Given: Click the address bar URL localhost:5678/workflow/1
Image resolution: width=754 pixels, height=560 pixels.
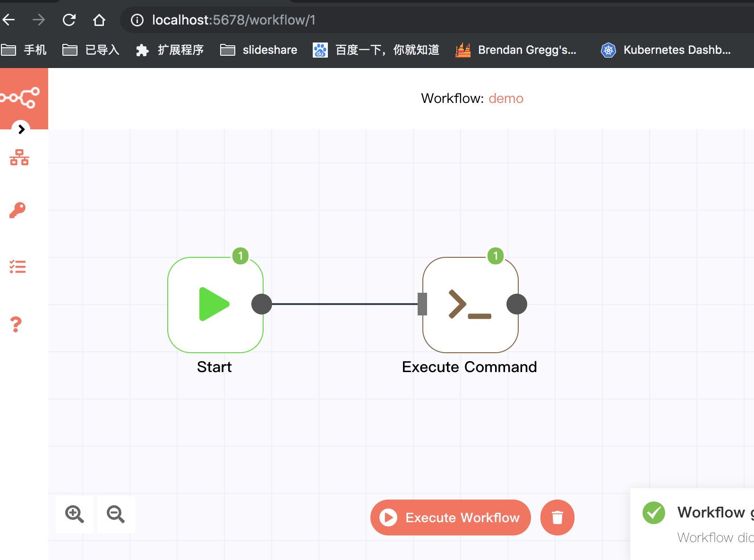Looking at the screenshot, I should click(234, 20).
